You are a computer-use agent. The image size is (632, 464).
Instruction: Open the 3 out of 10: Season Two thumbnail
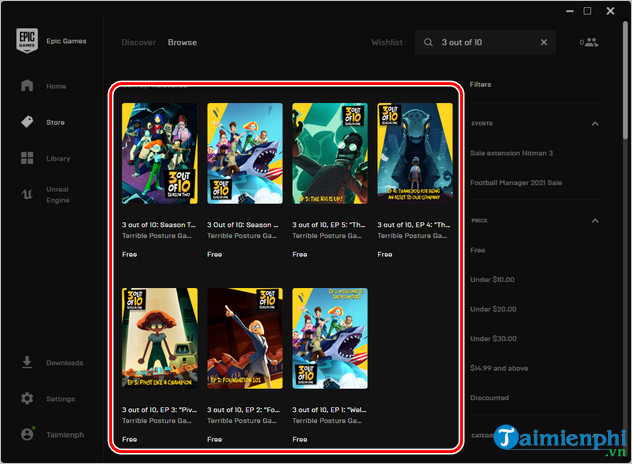click(160, 153)
